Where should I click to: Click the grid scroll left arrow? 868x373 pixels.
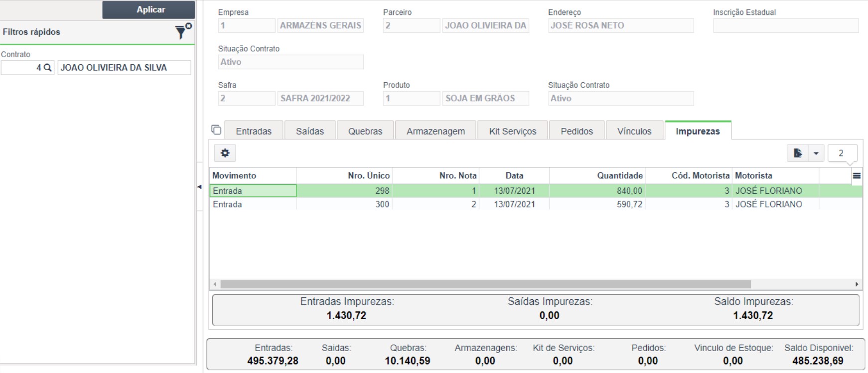click(215, 284)
